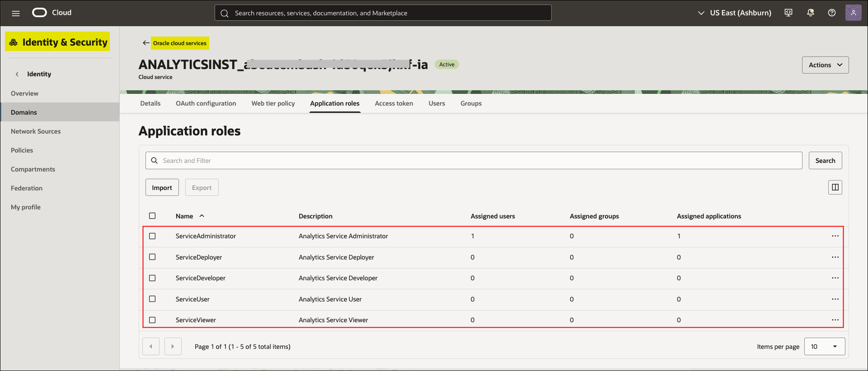Open Domains in the Identity sidebar
868x371 pixels.
click(60, 112)
